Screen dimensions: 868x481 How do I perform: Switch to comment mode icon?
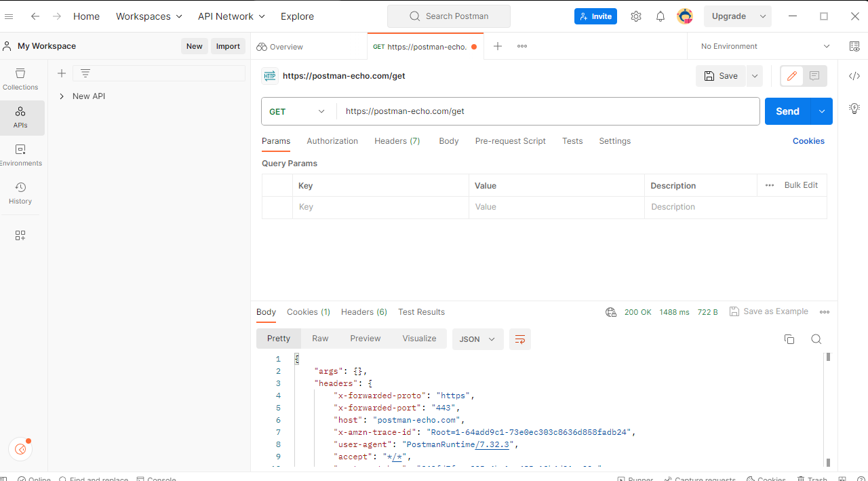click(x=814, y=76)
